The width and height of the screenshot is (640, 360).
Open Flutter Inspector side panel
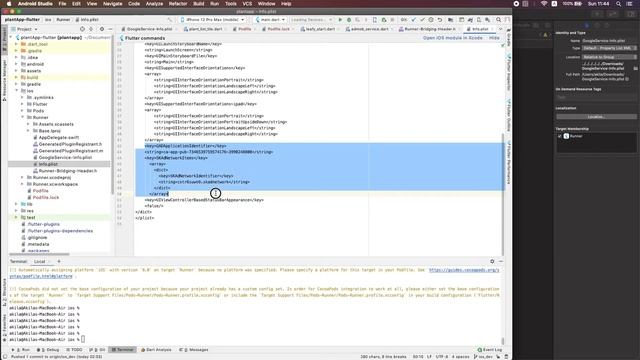[x=509, y=73]
